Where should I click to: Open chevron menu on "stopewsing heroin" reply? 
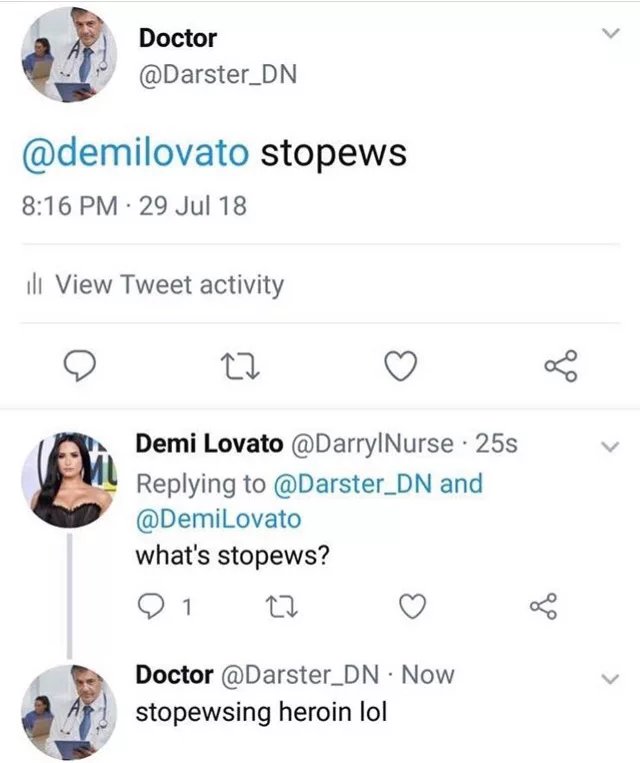[610, 678]
